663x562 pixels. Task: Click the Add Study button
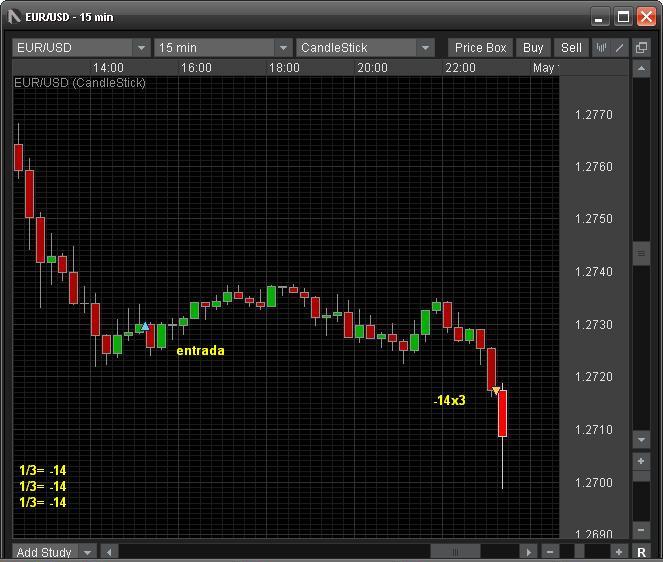[43, 552]
